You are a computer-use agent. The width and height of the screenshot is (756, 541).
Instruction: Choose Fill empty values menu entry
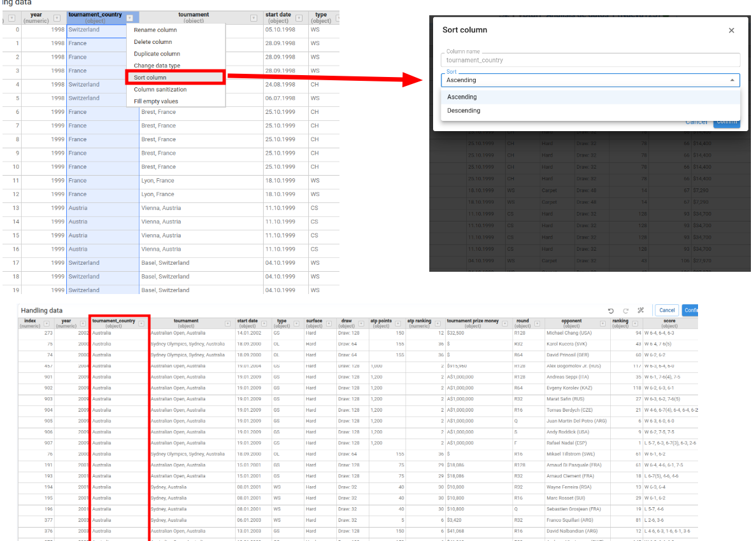pos(156,101)
